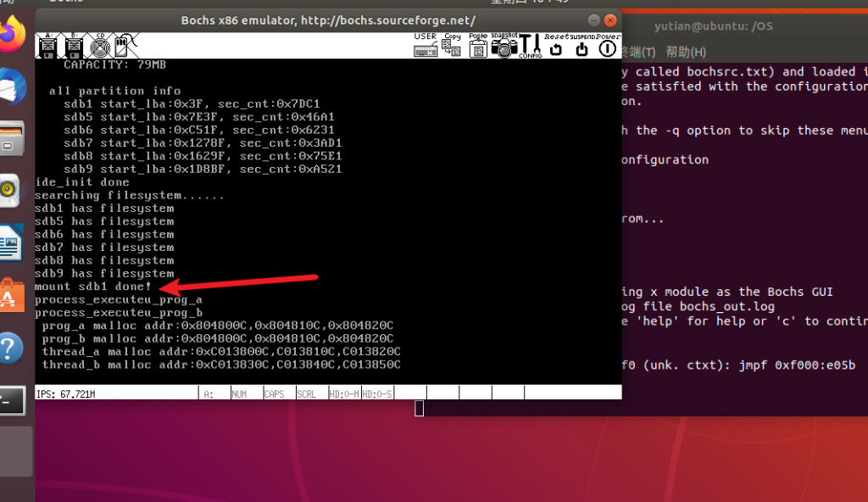
Task: Click the Power button in Bochs toolbar
Action: 607,46
